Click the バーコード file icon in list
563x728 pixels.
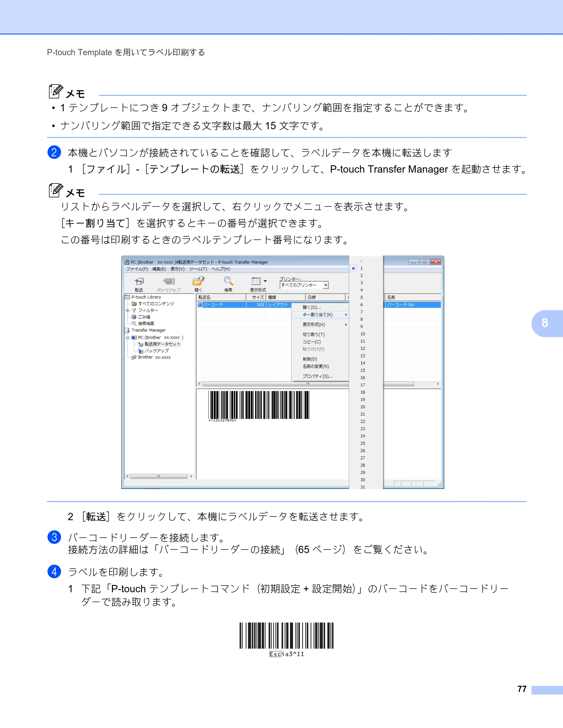200,305
